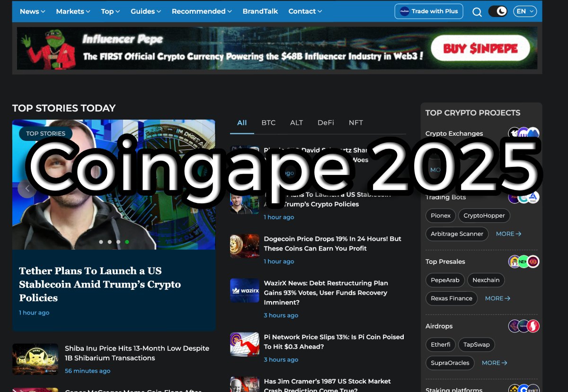The height and width of the screenshot is (392, 568).
Task: Click the Crypto Exchanges heading
Action: [454, 134]
